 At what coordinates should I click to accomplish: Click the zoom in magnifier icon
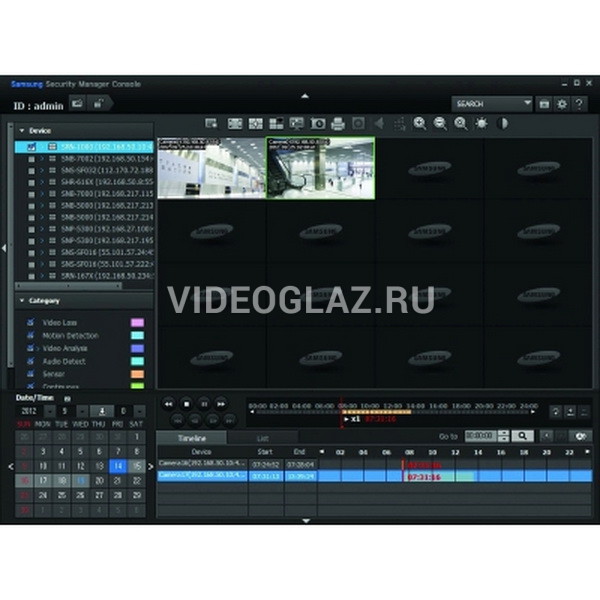[420, 124]
